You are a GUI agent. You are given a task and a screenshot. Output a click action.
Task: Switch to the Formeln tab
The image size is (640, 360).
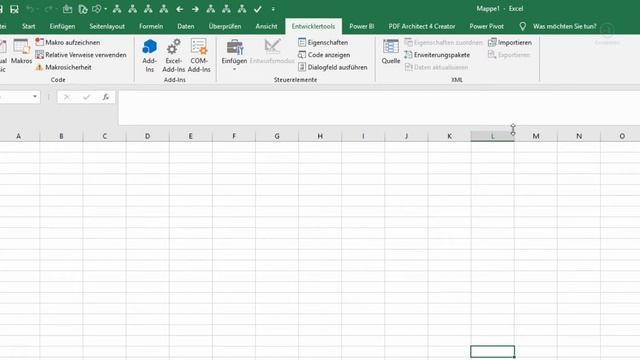point(151,26)
